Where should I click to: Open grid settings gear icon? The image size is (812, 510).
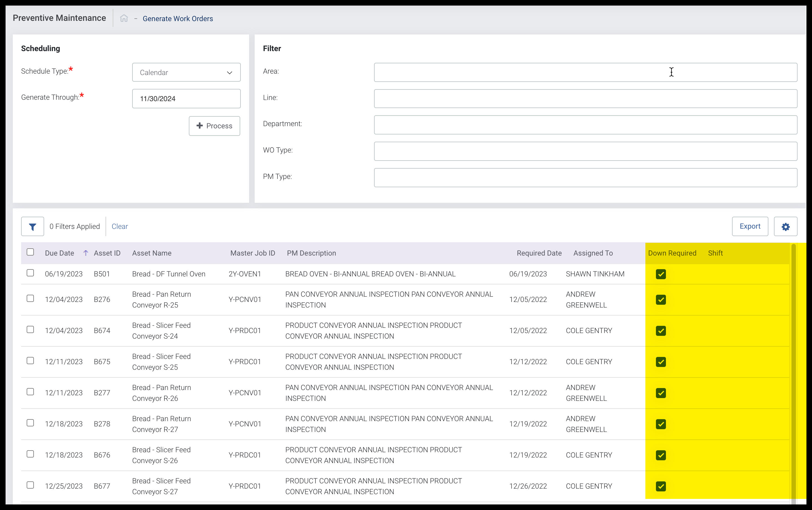(785, 226)
